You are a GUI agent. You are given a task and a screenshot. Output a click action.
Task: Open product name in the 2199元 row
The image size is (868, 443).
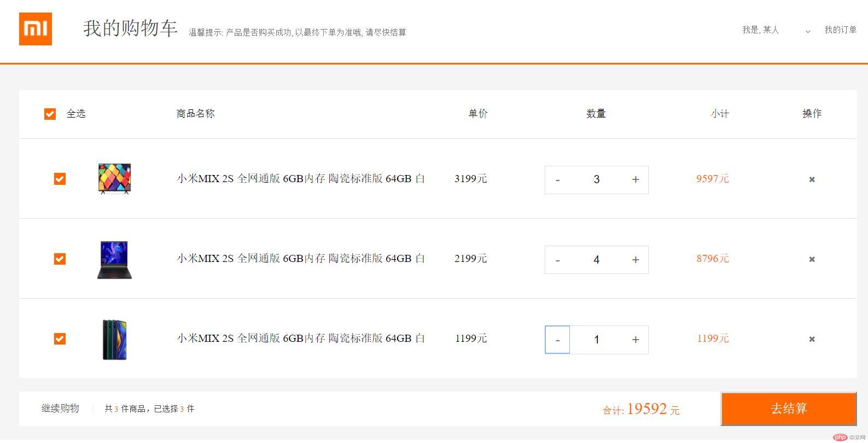click(301, 258)
